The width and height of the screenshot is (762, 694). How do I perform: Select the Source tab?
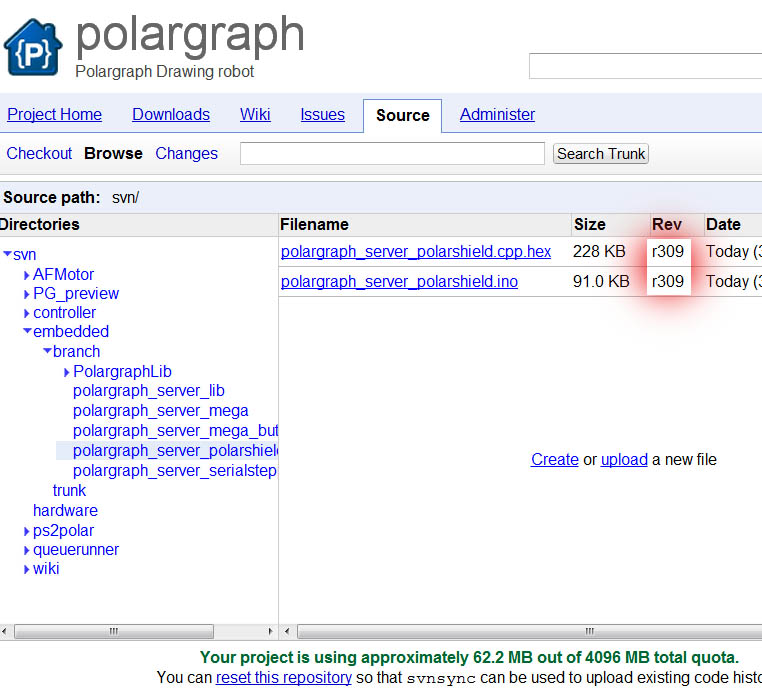tap(402, 116)
